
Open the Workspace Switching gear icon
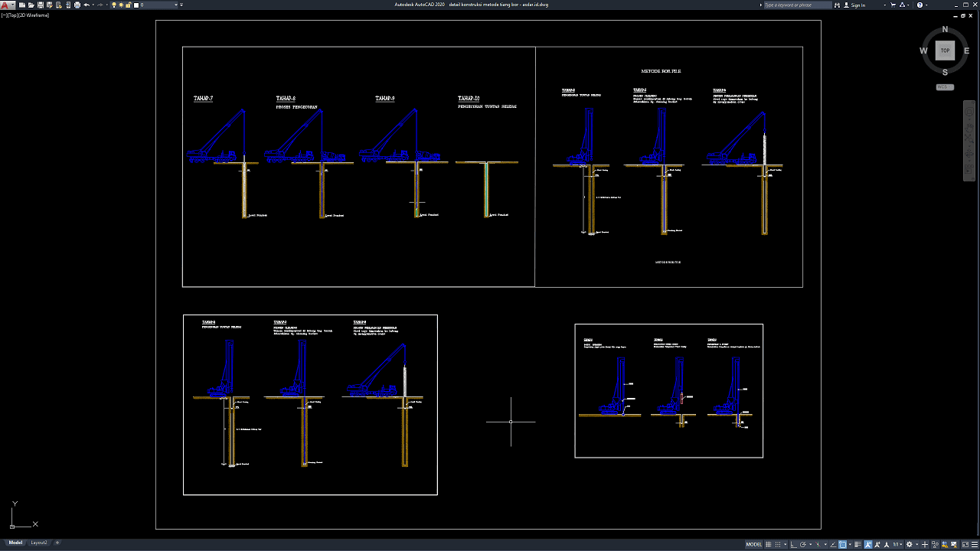(910, 544)
